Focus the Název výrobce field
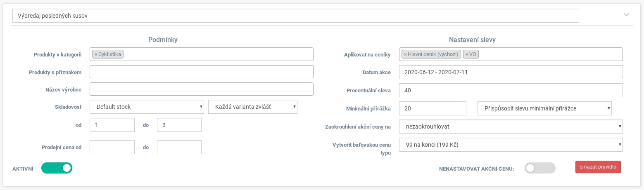Screen dimensions: 644x190 pos(202,89)
